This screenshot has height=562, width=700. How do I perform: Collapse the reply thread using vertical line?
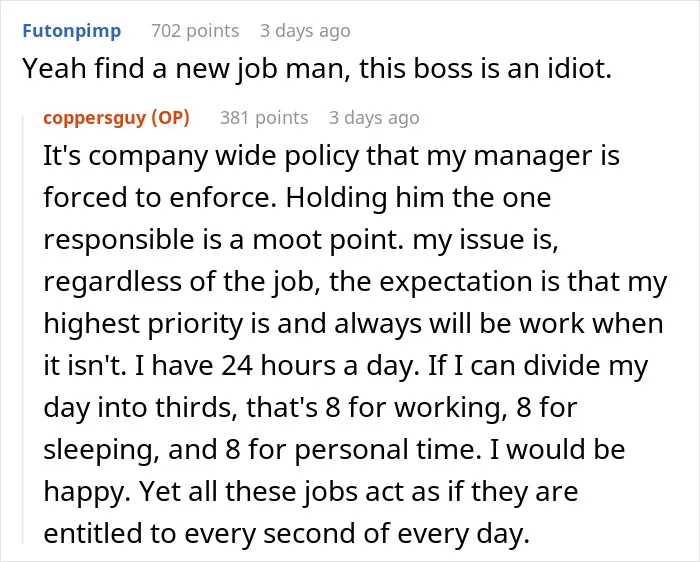23,329
